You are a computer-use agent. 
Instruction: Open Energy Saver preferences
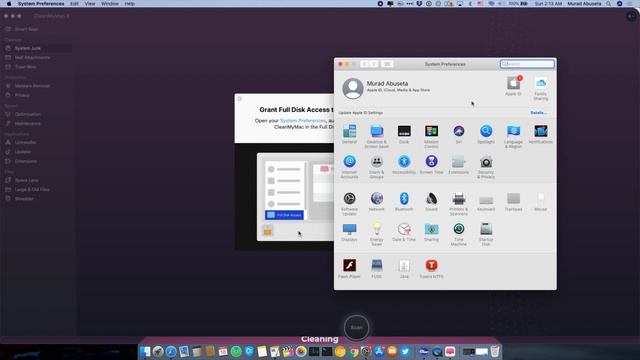[376, 234]
